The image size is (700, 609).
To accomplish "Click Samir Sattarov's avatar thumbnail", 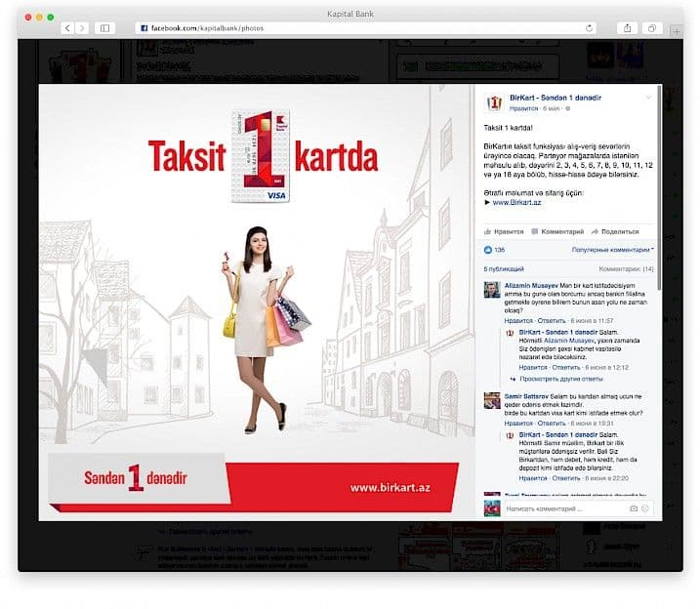I will click(x=492, y=401).
